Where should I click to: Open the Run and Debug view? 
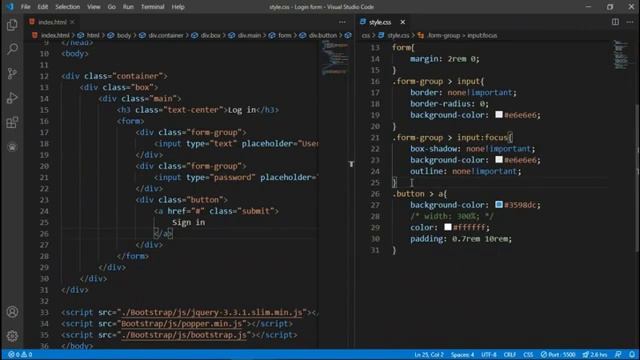pos(12,98)
